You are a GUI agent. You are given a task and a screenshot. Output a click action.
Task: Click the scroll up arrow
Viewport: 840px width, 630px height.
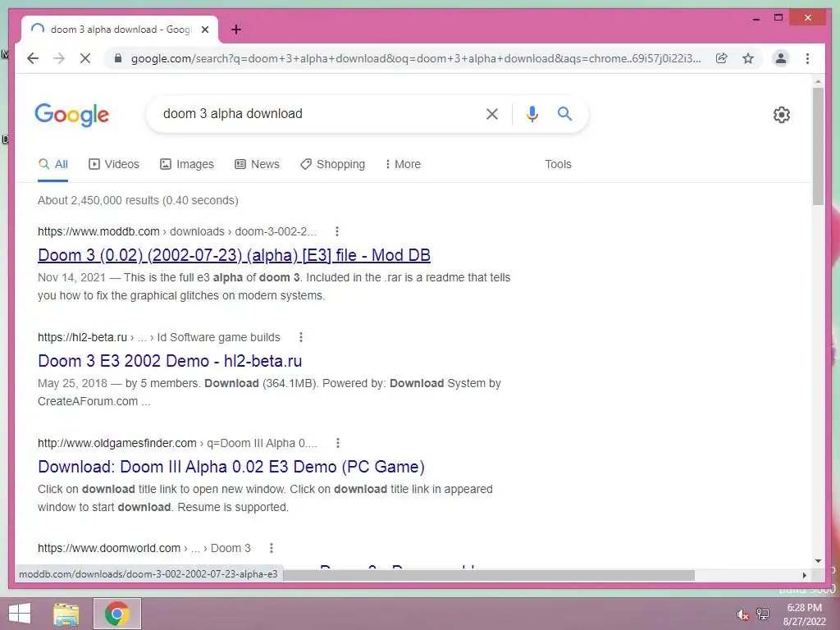[818, 81]
